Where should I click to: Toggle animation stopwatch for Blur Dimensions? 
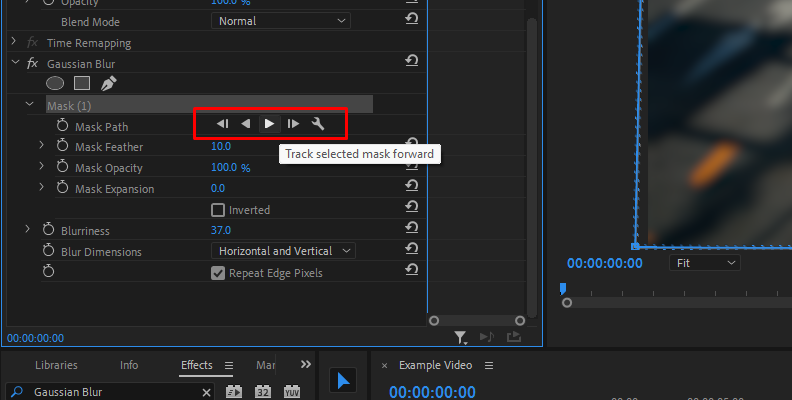(x=48, y=250)
